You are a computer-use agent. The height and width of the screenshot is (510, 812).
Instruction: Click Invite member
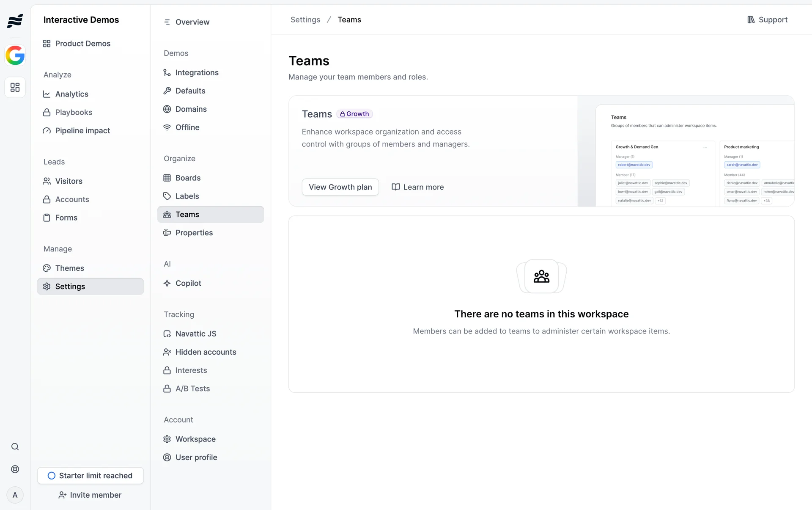pos(90,495)
